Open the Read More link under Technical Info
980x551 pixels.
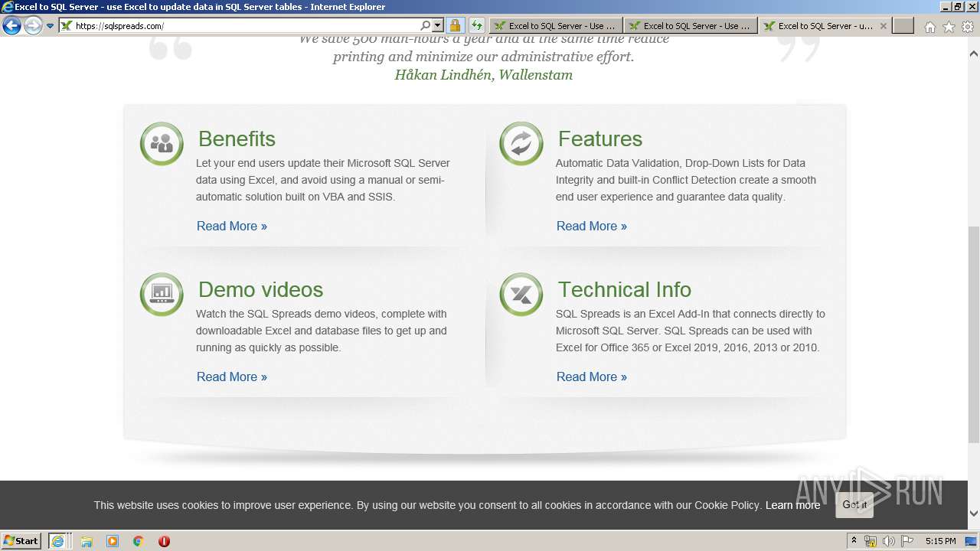[592, 377]
